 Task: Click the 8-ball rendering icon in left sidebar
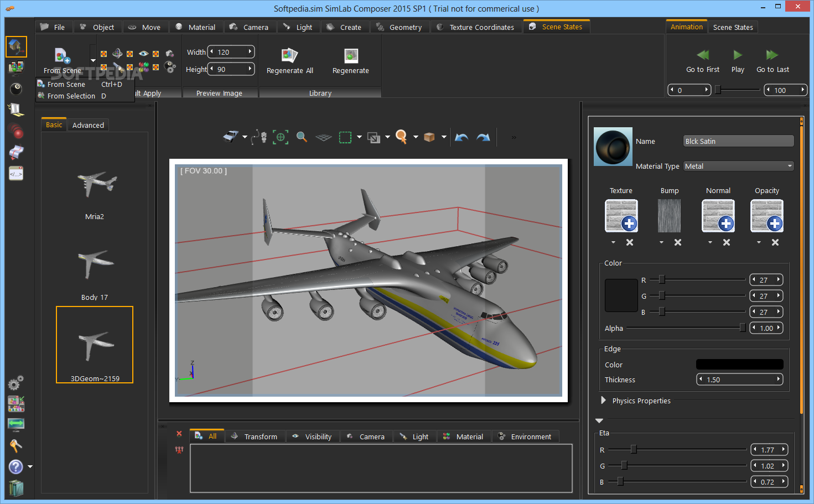coord(16,89)
